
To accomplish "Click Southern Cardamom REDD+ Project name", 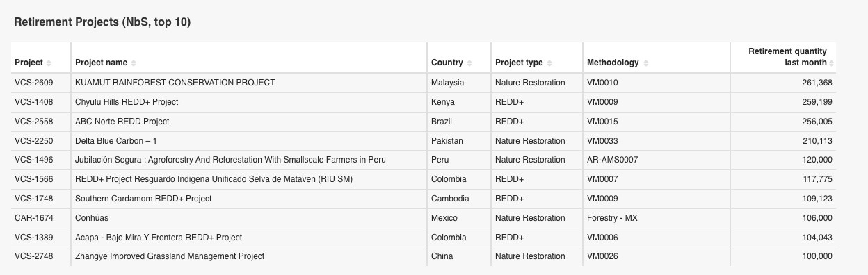I will (143, 199).
